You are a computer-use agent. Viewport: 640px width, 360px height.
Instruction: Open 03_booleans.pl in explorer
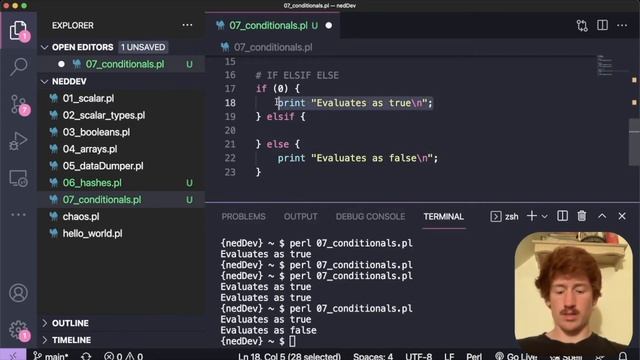click(x=122, y=132)
